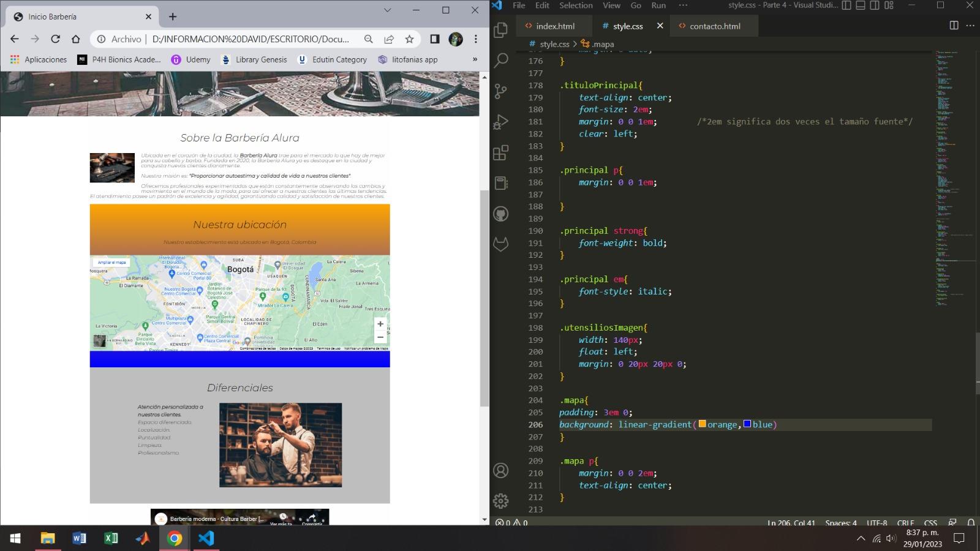Click the map satellite thumbnail
The image size is (980, 551).
[99, 340]
